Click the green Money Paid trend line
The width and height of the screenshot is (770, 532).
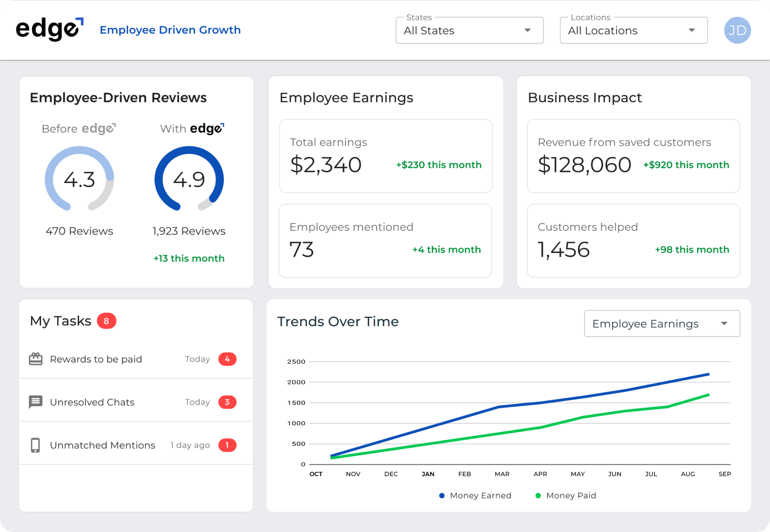point(541,427)
